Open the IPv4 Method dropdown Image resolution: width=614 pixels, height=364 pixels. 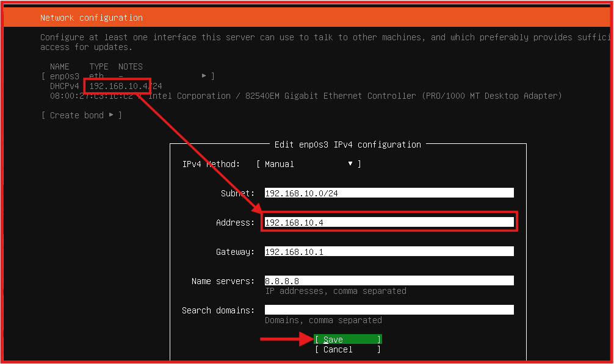click(x=308, y=164)
